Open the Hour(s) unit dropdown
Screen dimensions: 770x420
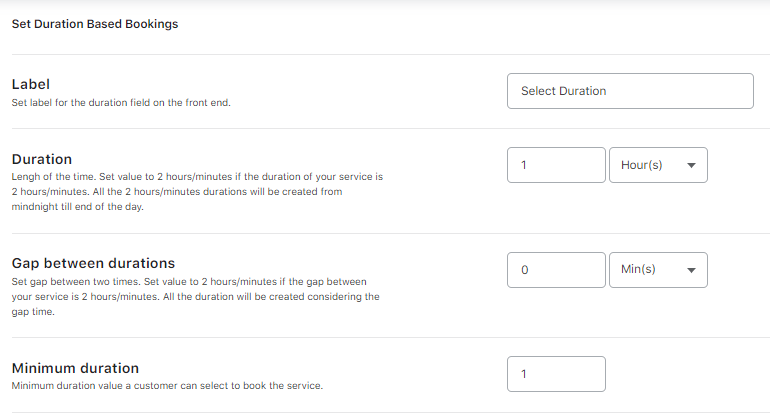pos(658,165)
